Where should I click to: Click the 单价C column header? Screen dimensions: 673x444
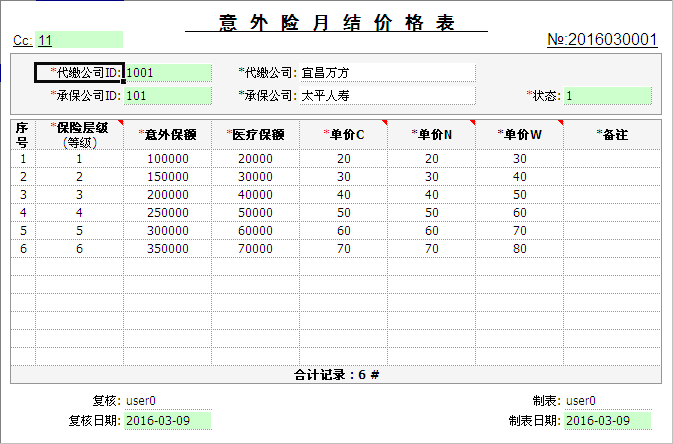(343, 135)
